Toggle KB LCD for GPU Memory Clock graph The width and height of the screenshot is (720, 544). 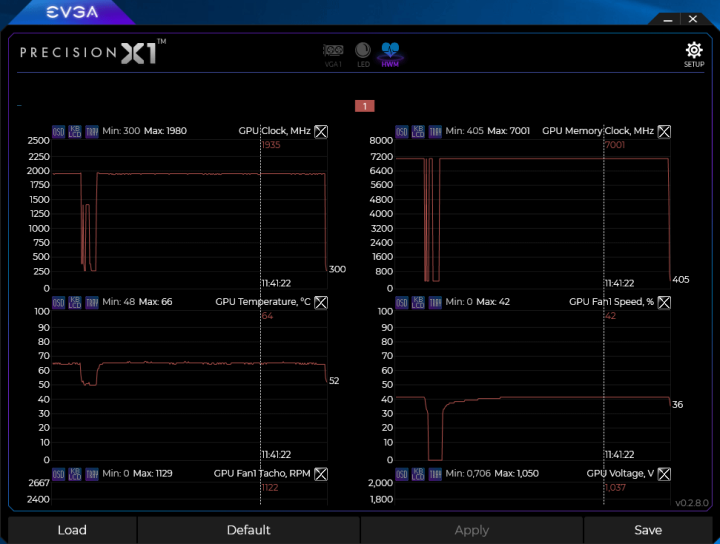(418, 132)
